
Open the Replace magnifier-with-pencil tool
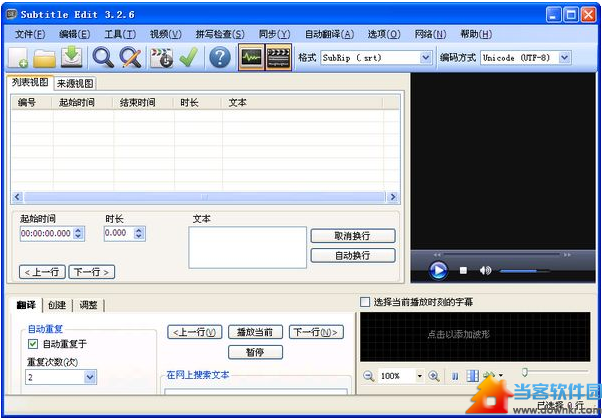(x=131, y=58)
